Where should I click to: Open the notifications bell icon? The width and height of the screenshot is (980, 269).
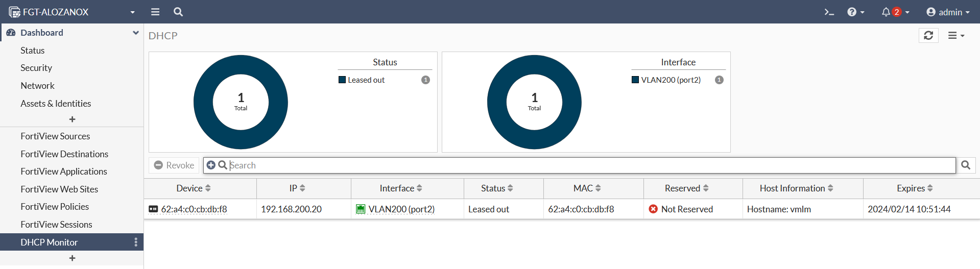(x=886, y=12)
